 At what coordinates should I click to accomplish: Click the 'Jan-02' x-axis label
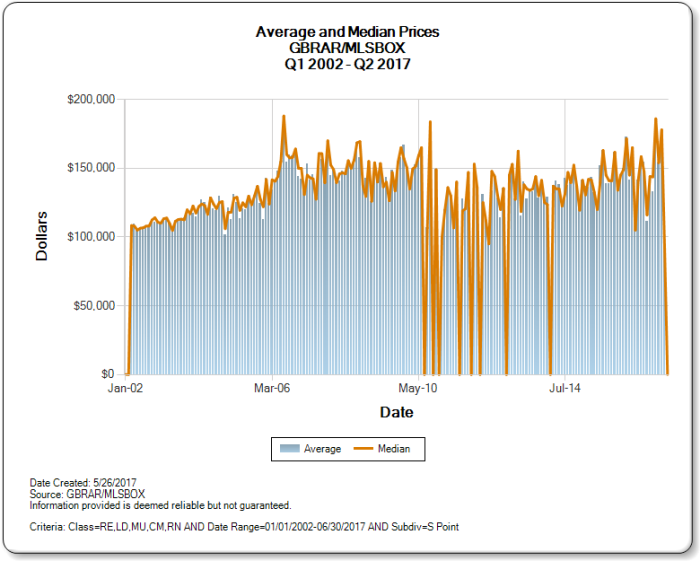tap(125, 388)
